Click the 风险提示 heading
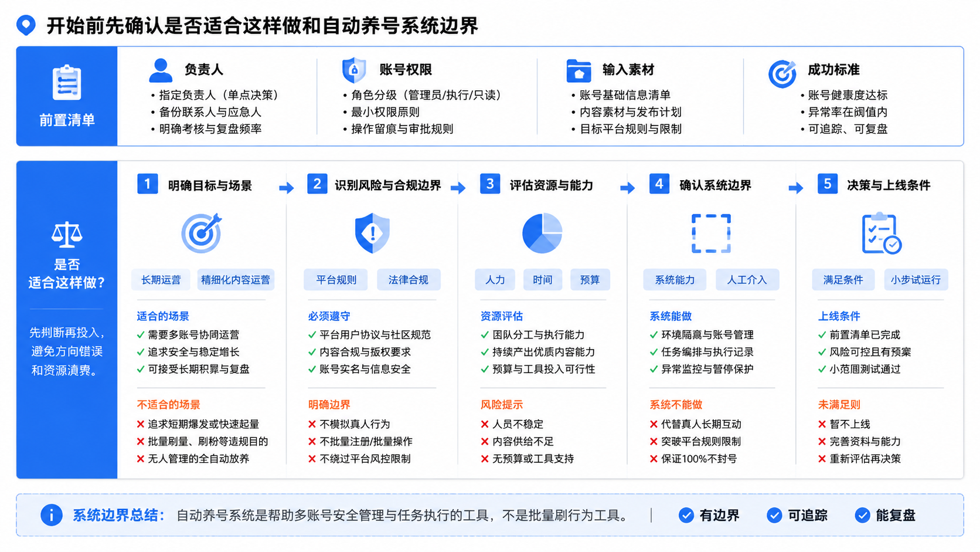 point(502,405)
